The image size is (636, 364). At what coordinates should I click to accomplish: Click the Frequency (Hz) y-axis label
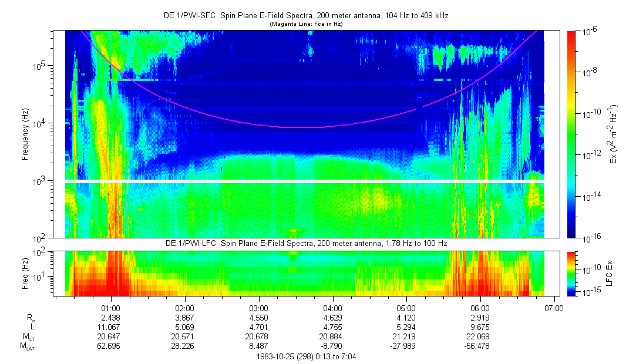[25, 134]
